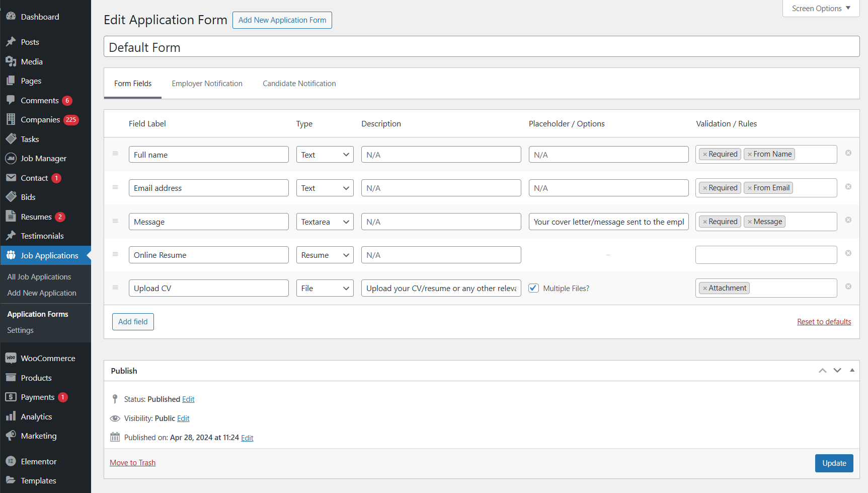Viewport: 868px width, 493px height.
Task: Click the Elementor sidebar icon
Action: point(11,461)
